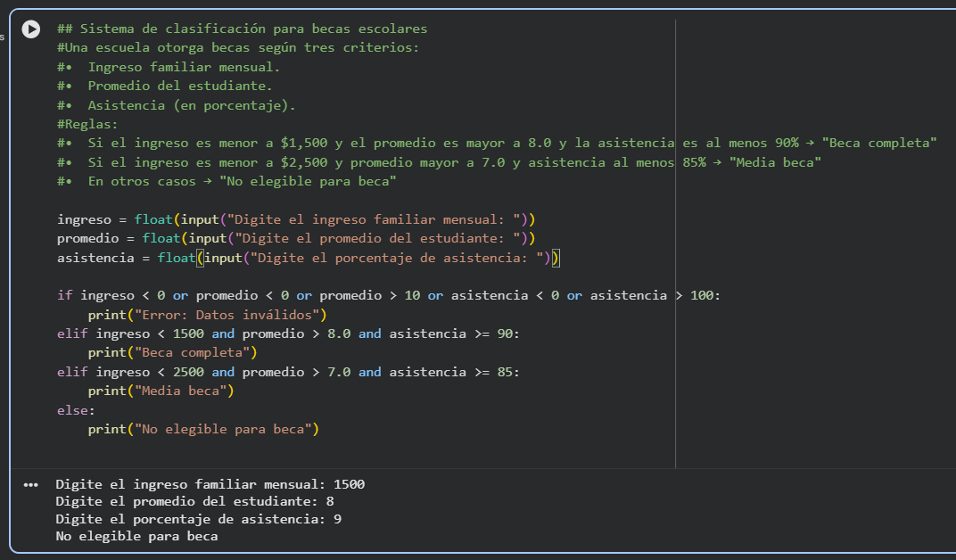This screenshot has height=560, width=956.
Task: Place cursor on '#Reglas:' comment line
Action: tap(87, 124)
